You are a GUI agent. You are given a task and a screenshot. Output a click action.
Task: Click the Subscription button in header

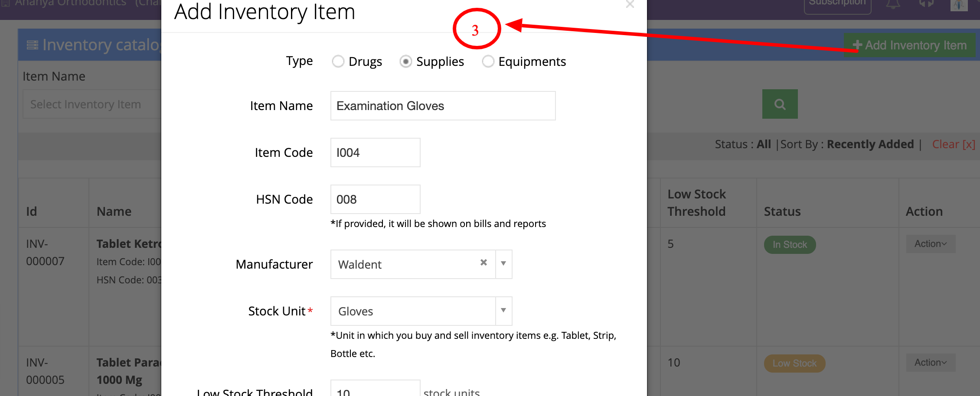point(837,5)
